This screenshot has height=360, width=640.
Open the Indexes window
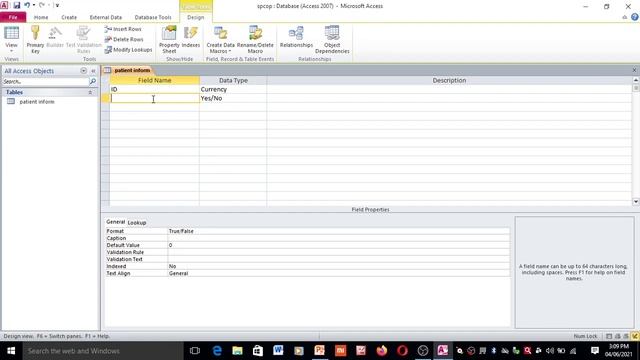[191, 37]
